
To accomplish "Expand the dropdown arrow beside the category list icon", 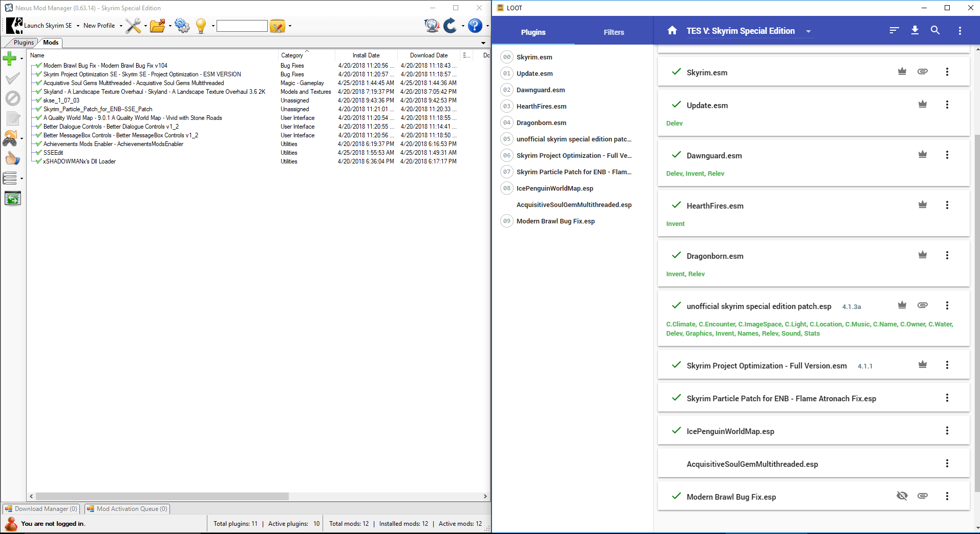I will (x=22, y=179).
